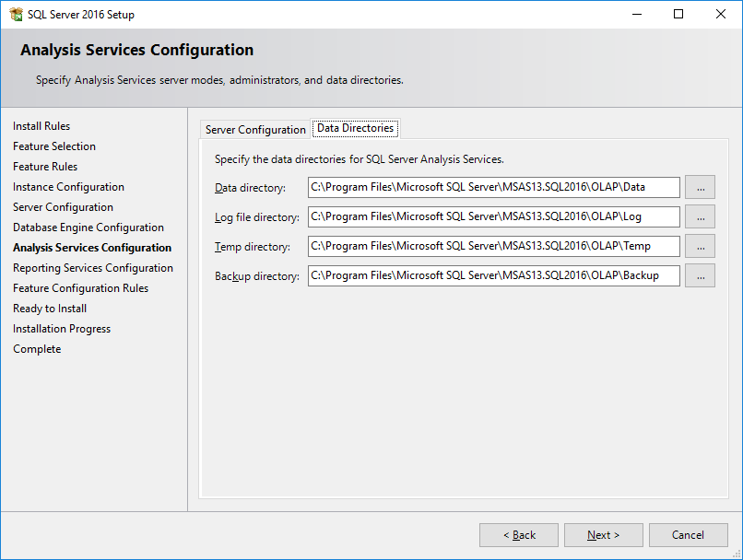743x560 pixels.
Task: Switch to the Server Configuration tab
Action: (255, 129)
